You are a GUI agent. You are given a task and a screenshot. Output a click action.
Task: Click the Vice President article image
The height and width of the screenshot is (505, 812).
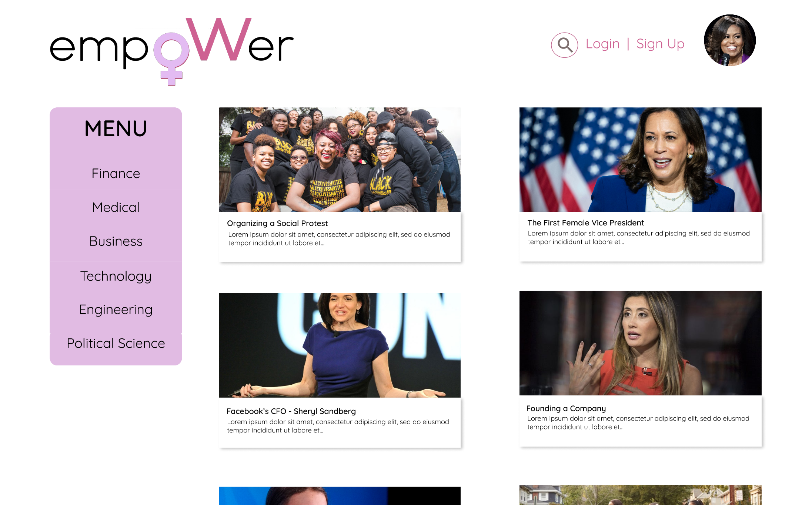tap(641, 160)
